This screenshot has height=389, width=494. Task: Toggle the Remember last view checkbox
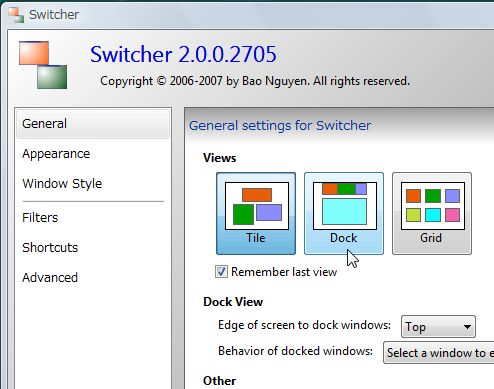click(221, 272)
